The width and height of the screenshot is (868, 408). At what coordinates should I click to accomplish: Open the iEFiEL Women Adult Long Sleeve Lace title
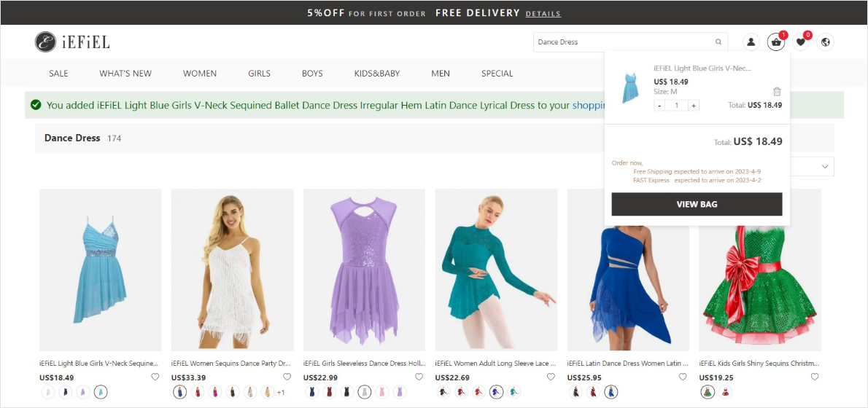(x=495, y=364)
